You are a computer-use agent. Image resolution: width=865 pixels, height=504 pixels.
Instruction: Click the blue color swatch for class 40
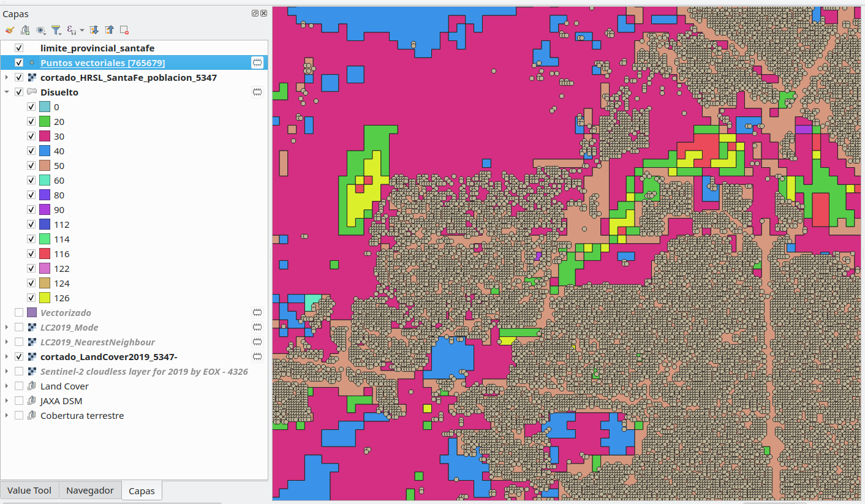(45, 151)
